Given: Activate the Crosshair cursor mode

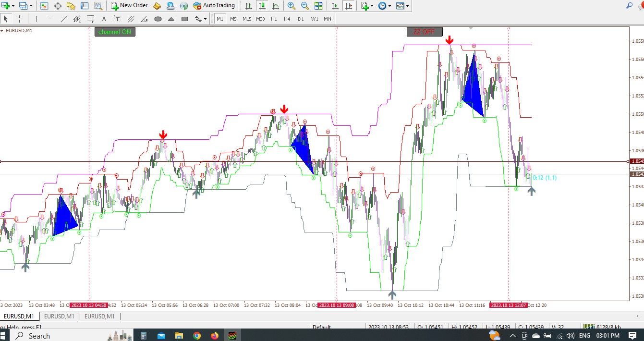Looking at the screenshot, I should (19, 19).
